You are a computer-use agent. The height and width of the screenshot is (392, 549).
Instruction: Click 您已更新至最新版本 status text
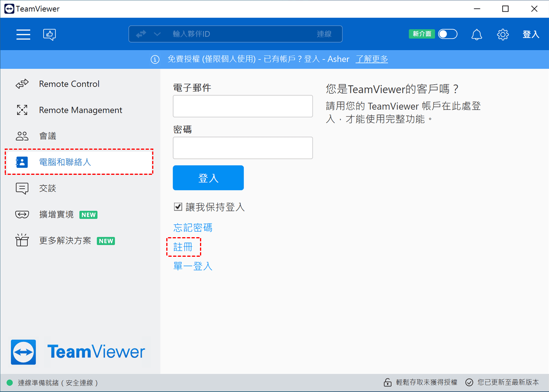508,382
